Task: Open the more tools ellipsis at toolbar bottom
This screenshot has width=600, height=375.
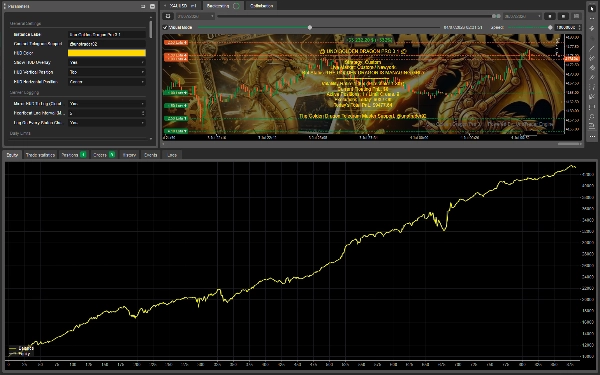Action: (x=592, y=136)
